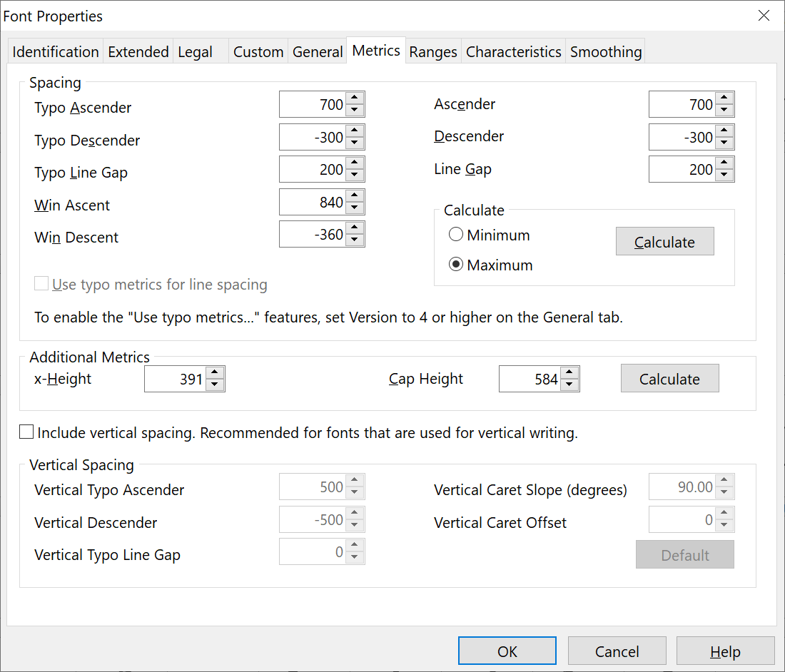Select the Minimum radio button
785x672 pixels.
tap(456, 235)
